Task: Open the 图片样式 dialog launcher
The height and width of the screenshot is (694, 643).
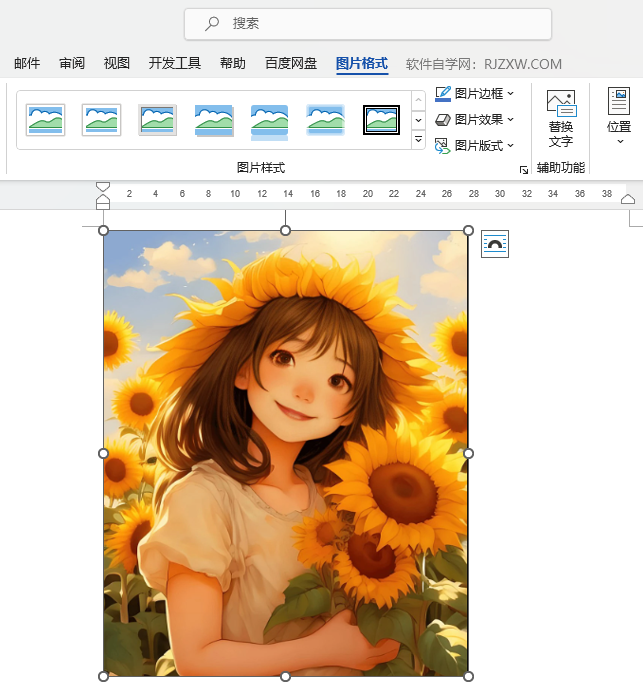Action: [x=523, y=170]
